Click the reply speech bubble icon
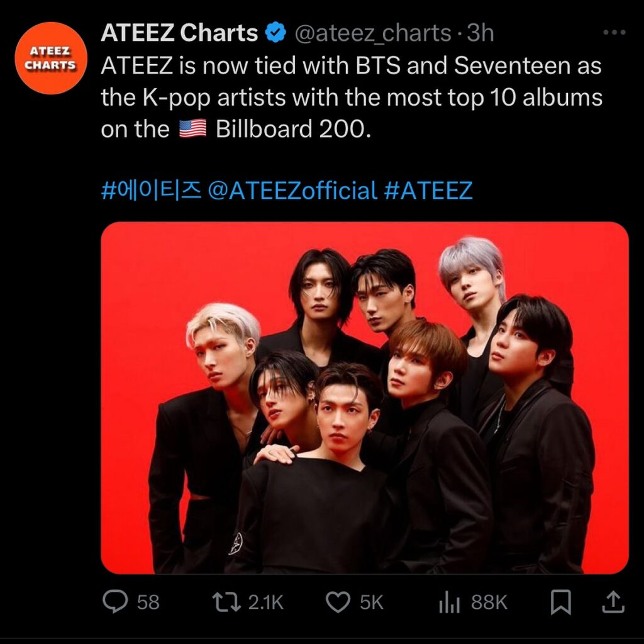The width and height of the screenshot is (644, 644). [115, 602]
